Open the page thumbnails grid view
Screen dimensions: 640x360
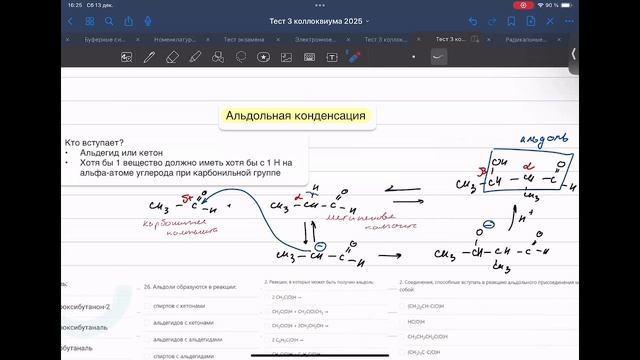[x=90, y=21]
